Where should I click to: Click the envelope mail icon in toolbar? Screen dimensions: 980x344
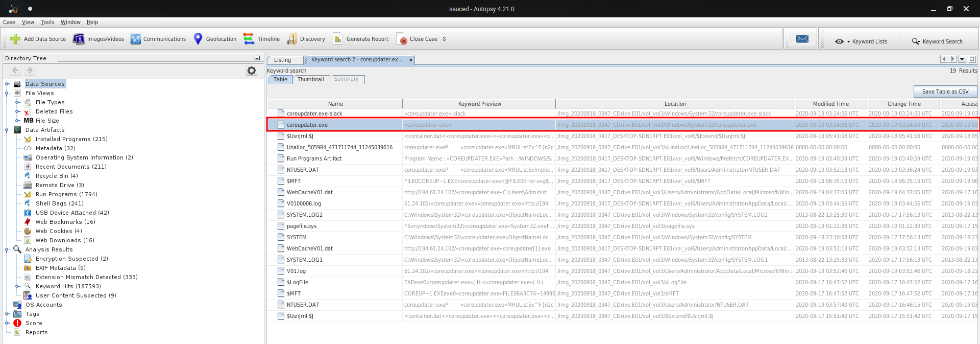[802, 39]
